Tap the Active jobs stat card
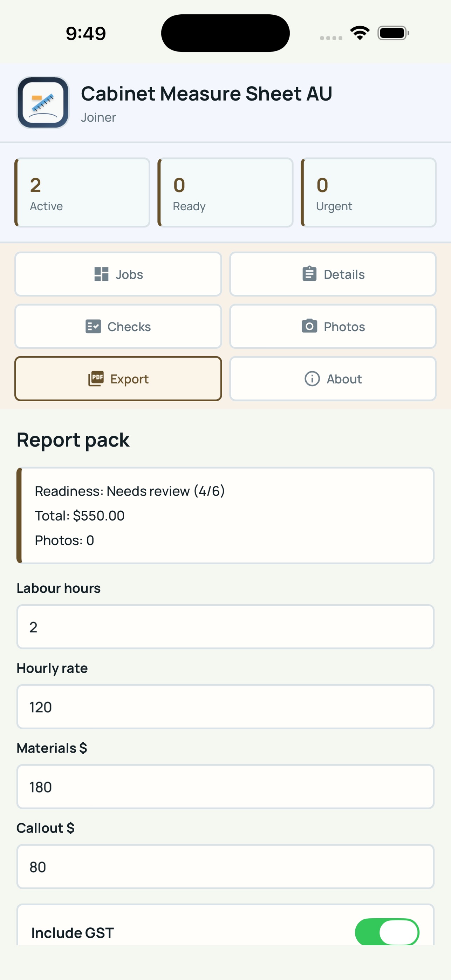 82,192
